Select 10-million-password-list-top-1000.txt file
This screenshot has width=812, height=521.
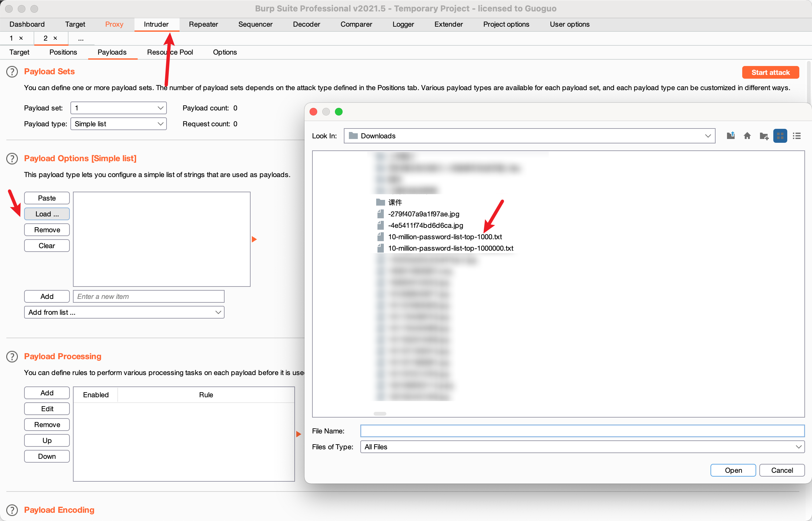pos(445,237)
